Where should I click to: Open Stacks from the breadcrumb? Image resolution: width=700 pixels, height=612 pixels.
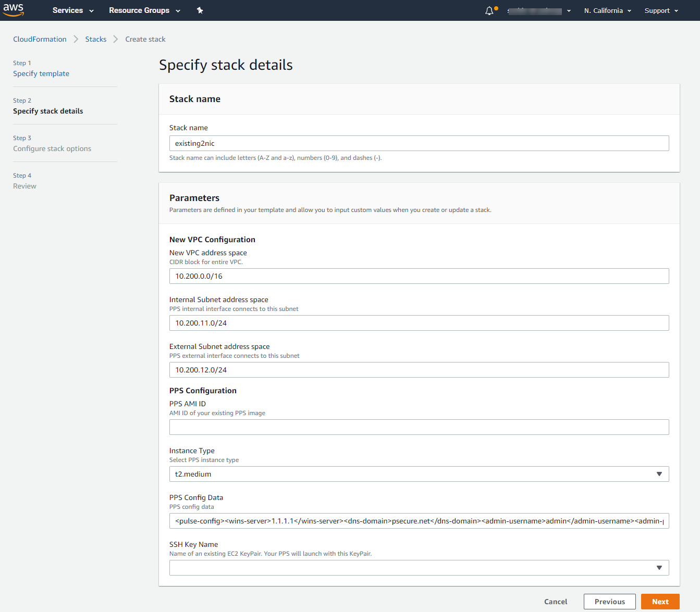[96, 39]
